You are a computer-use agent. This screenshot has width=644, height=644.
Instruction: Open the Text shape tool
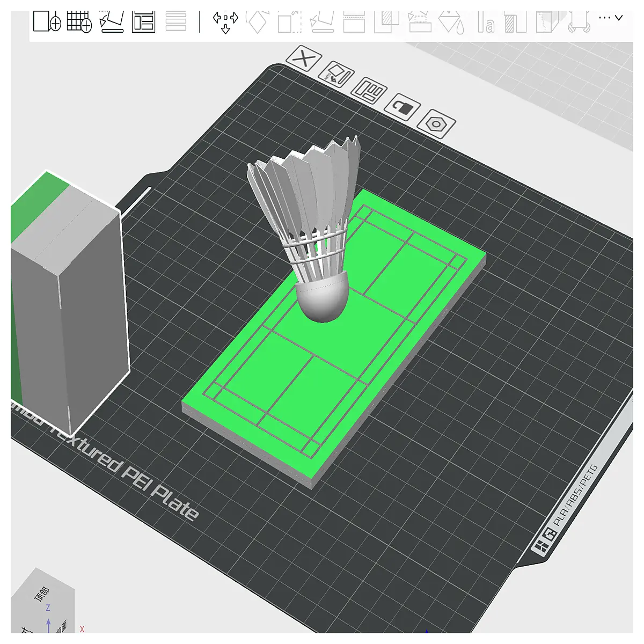tap(486, 23)
